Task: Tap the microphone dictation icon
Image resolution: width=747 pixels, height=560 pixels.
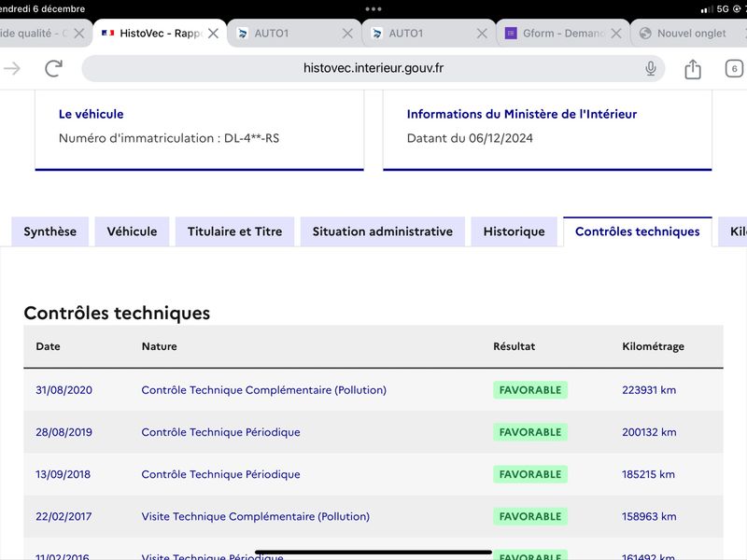Action: pos(650,68)
